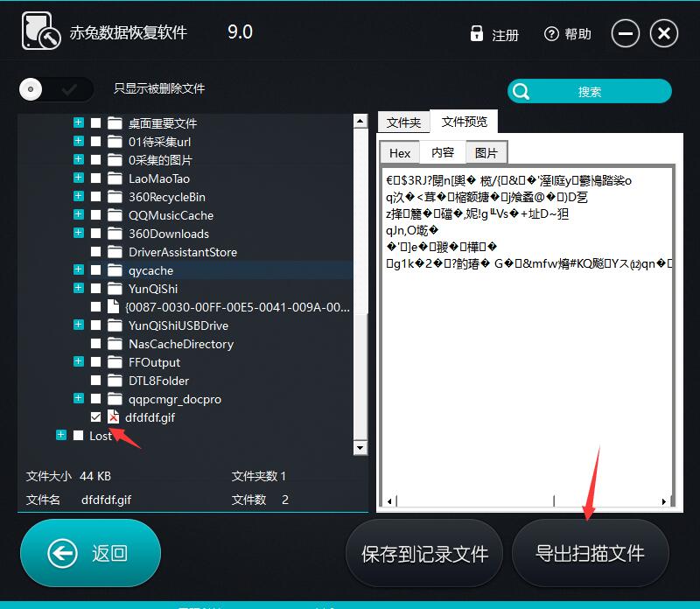Click the folder icon of YunQiShiUSBDrive

coord(115,325)
